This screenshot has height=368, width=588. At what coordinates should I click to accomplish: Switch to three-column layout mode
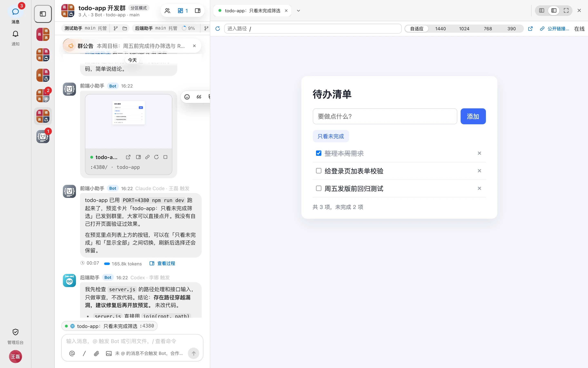coord(542,10)
